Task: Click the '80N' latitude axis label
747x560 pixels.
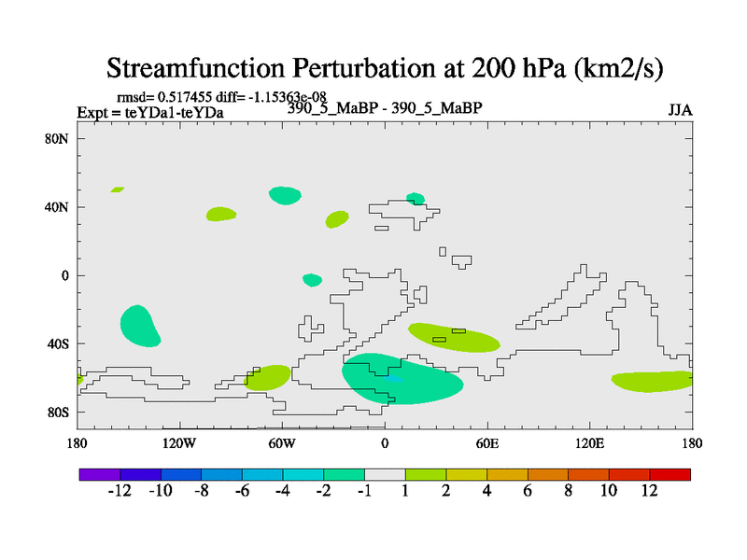Action: click(60, 138)
